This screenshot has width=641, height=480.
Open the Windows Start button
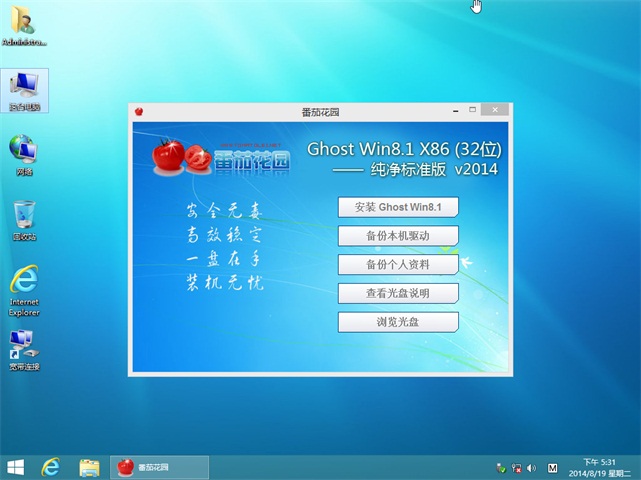[16, 467]
